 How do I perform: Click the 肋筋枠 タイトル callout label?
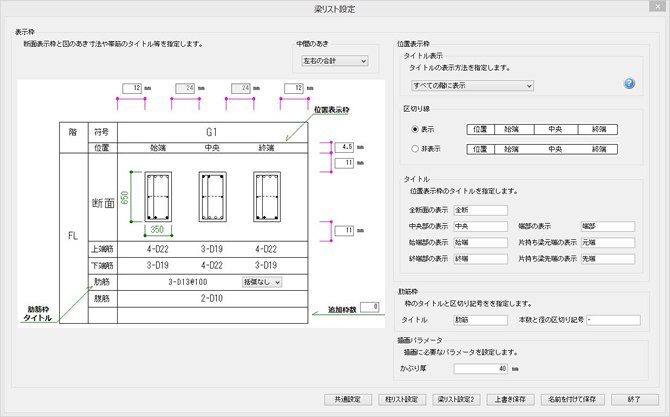tap(38, 314)
